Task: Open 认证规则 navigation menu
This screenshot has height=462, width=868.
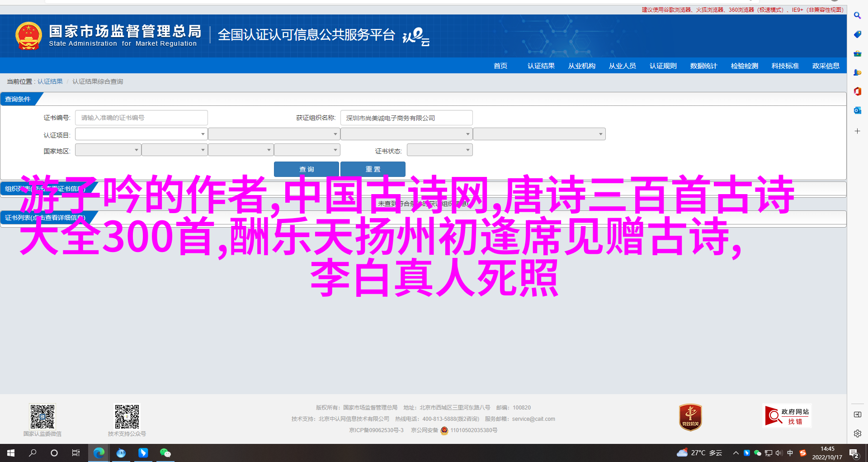Action: [x=663, y=66]
